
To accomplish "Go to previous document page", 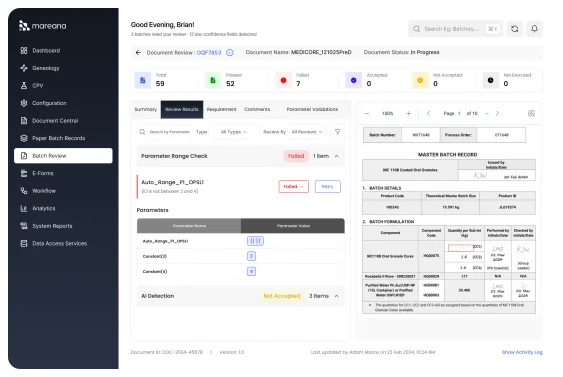I will point(428,113).
